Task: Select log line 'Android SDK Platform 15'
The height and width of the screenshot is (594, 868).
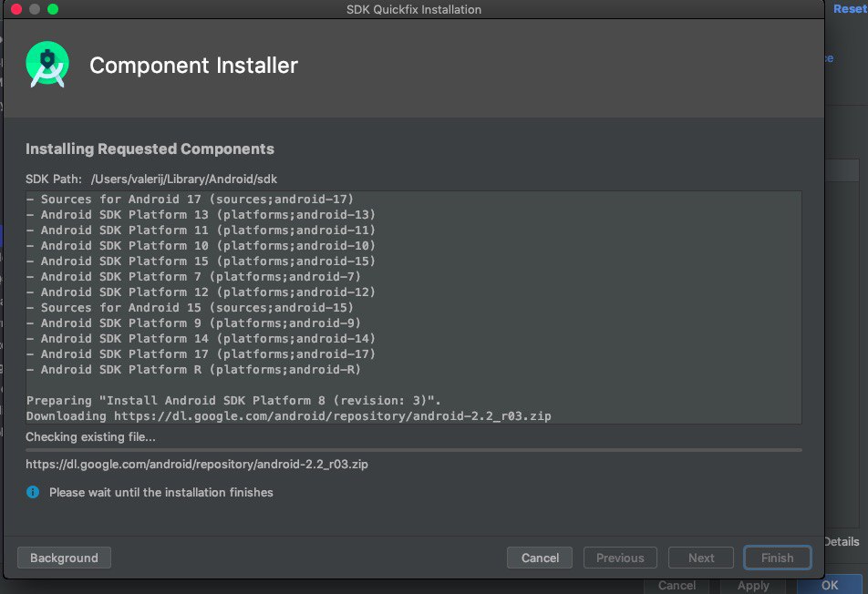Action: [x=201, y=261]
